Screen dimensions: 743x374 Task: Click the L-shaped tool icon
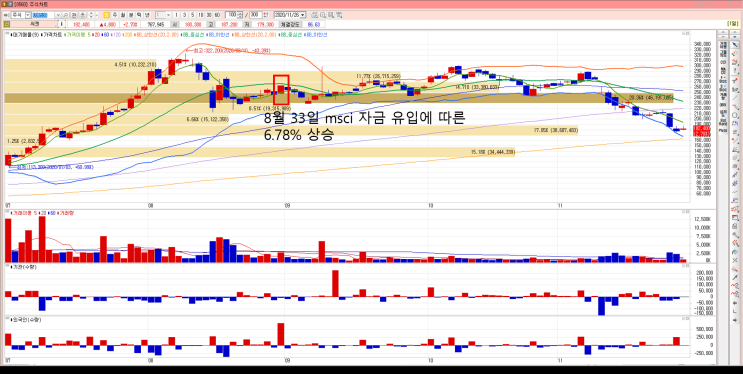735,311
